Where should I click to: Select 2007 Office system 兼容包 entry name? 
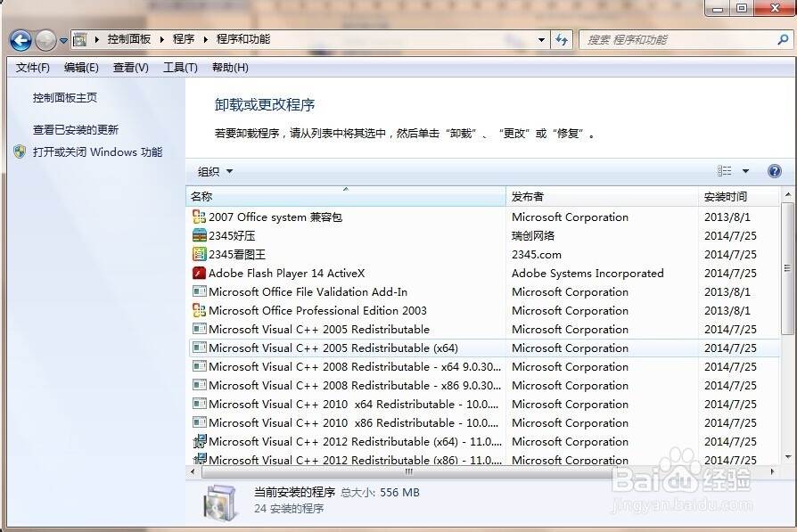275,217
